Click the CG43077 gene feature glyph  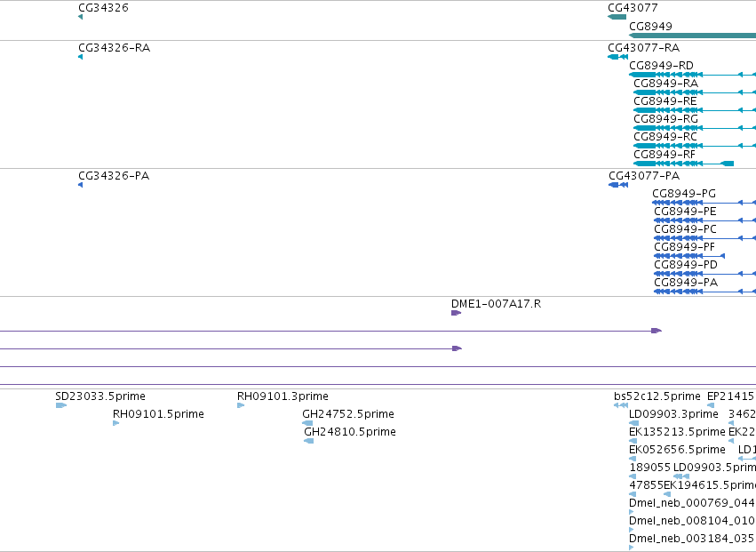(617, 17)
